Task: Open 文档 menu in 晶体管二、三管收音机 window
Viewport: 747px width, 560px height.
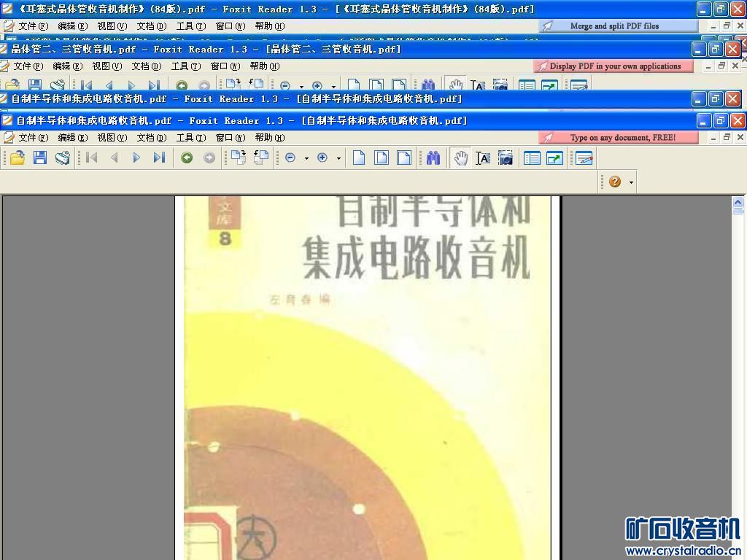Action: point(146,66)
